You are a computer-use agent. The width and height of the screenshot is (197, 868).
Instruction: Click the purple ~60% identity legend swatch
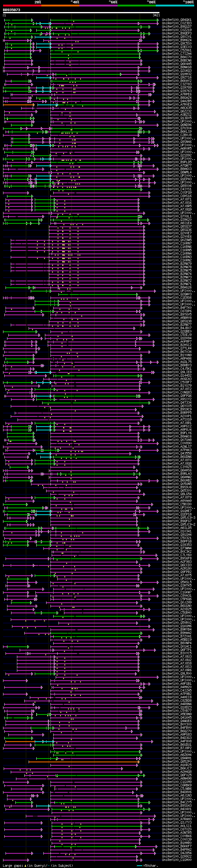(x=98, y=6)
